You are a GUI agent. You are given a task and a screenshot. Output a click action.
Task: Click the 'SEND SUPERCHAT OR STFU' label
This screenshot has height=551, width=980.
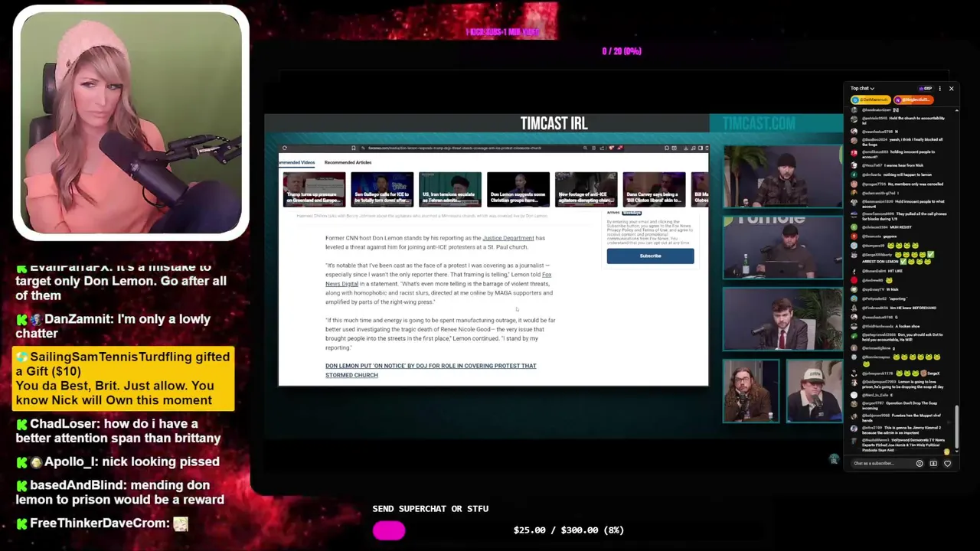click(430, 508)
